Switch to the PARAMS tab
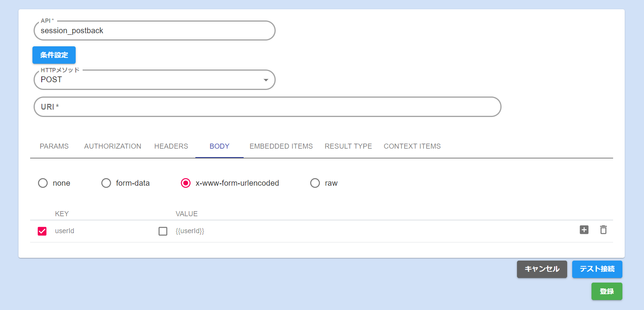The height and width of the screenshot is (310, 644). tap(54, 146)
